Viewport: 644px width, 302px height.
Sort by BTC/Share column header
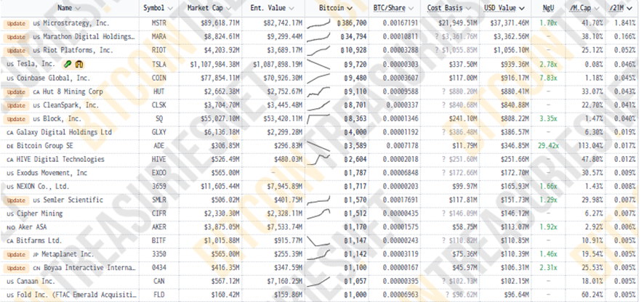[x=394, y=8]
